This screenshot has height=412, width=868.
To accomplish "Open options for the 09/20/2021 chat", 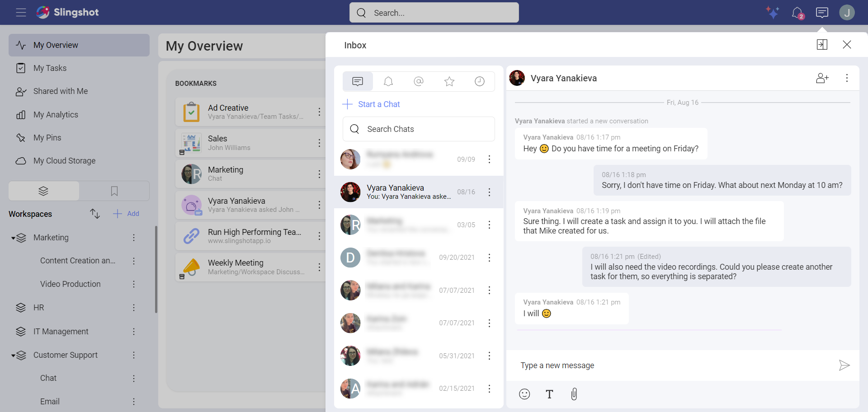I will tap(489, 257).
